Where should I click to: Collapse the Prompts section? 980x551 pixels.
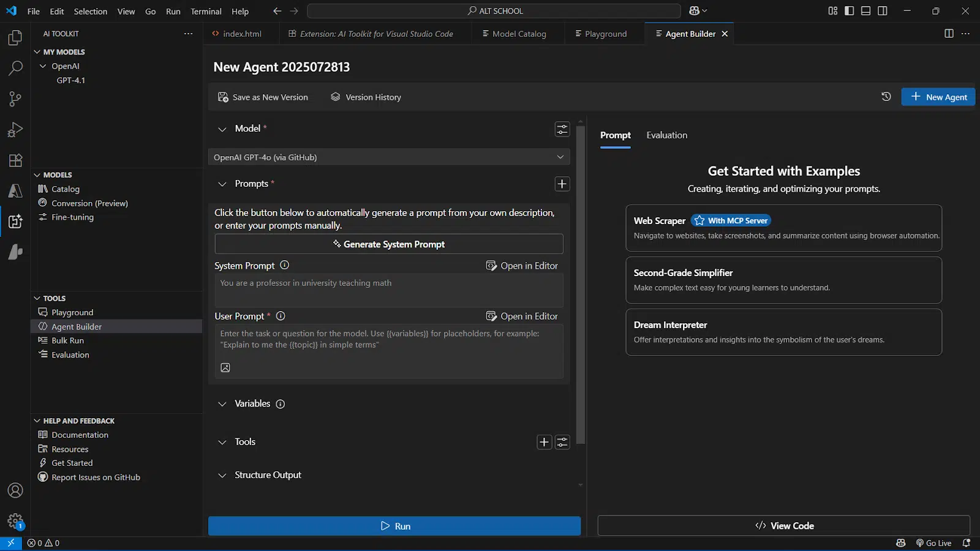point(222,184)
